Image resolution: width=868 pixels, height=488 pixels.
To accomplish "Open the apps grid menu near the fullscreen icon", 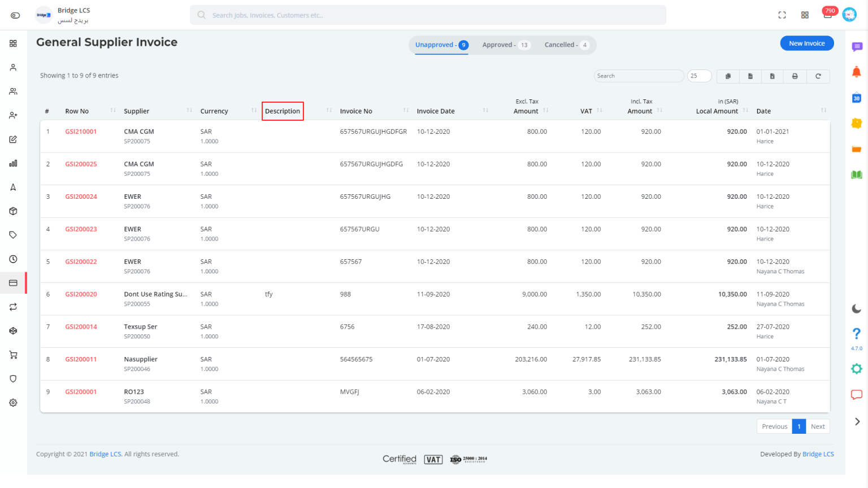I will tap(805, 15).
